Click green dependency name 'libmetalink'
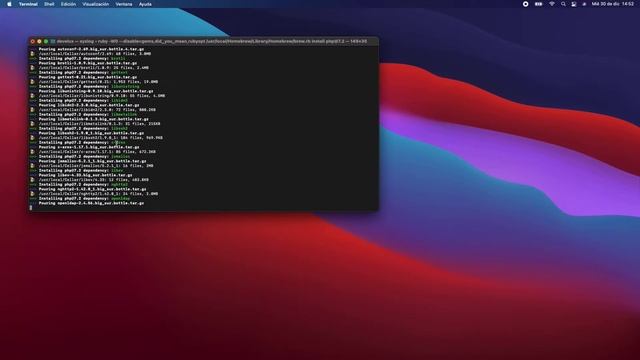The image size is (640, 360). click(x=124, y=114)
